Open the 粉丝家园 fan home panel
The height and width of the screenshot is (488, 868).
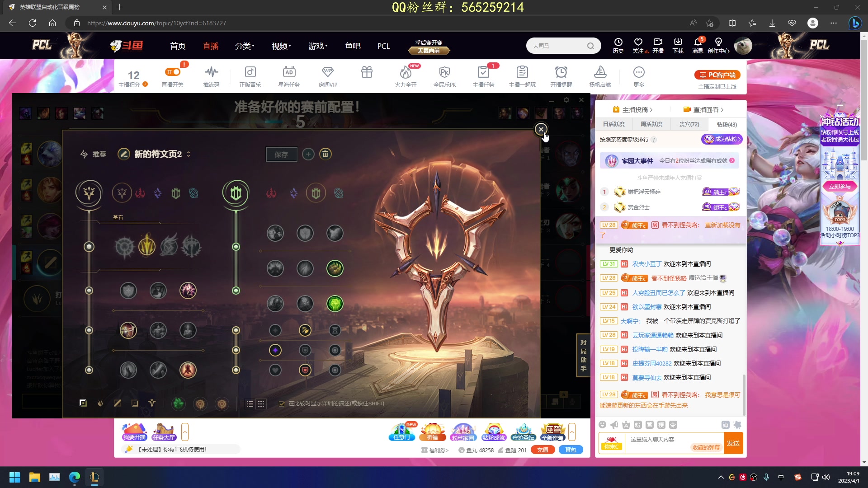(463, 432)
